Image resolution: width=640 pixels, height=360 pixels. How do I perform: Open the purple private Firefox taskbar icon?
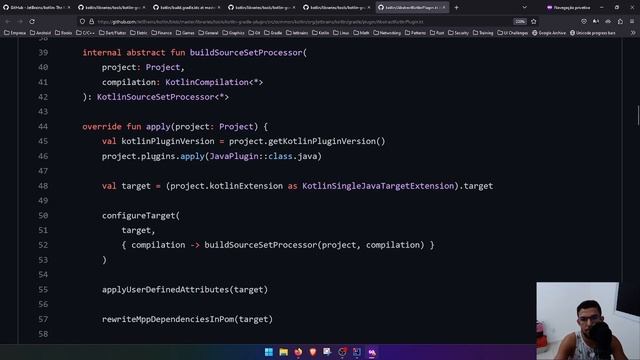tap(371, 352)
